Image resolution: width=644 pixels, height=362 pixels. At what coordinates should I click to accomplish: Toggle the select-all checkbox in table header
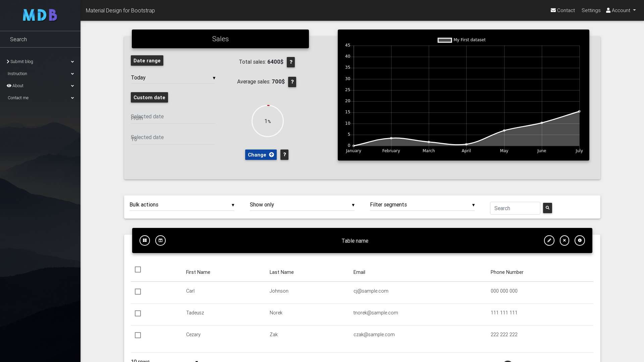tap(138, 269)
